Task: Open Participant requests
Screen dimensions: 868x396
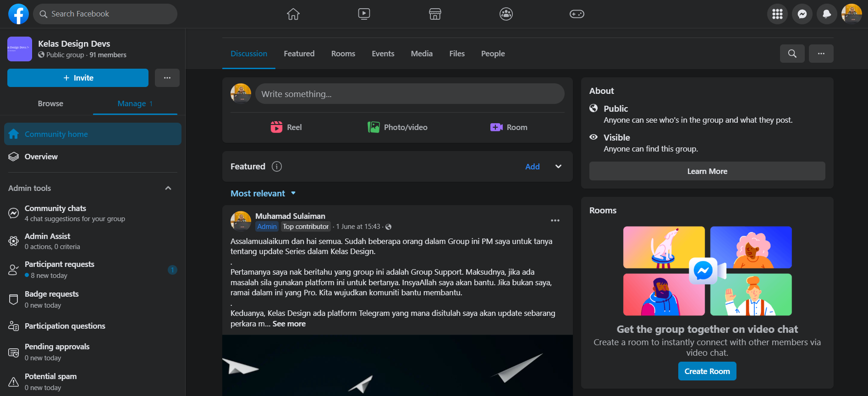Action: pos(92,270)
